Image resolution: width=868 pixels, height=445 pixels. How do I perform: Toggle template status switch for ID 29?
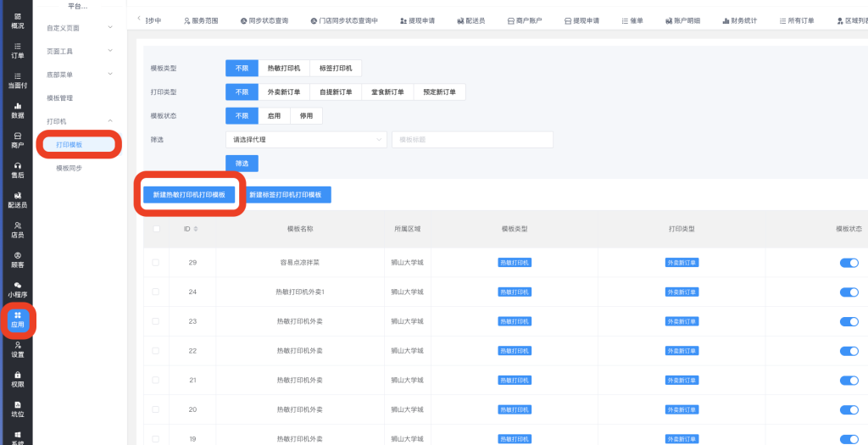click(849, 263)
